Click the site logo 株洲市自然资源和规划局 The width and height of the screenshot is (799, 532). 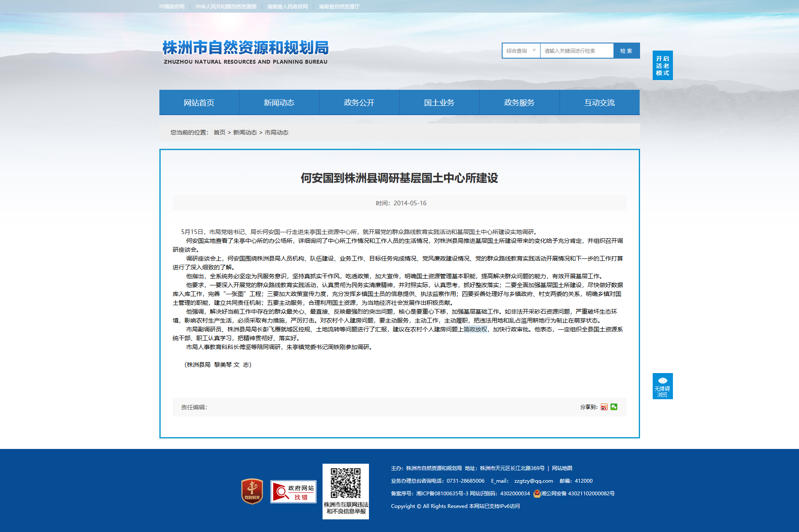tap(245, 52)
